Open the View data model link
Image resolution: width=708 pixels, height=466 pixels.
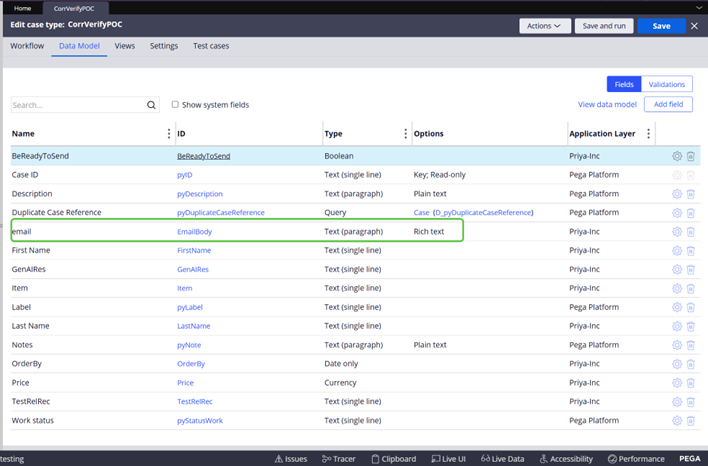pos(607,104)
